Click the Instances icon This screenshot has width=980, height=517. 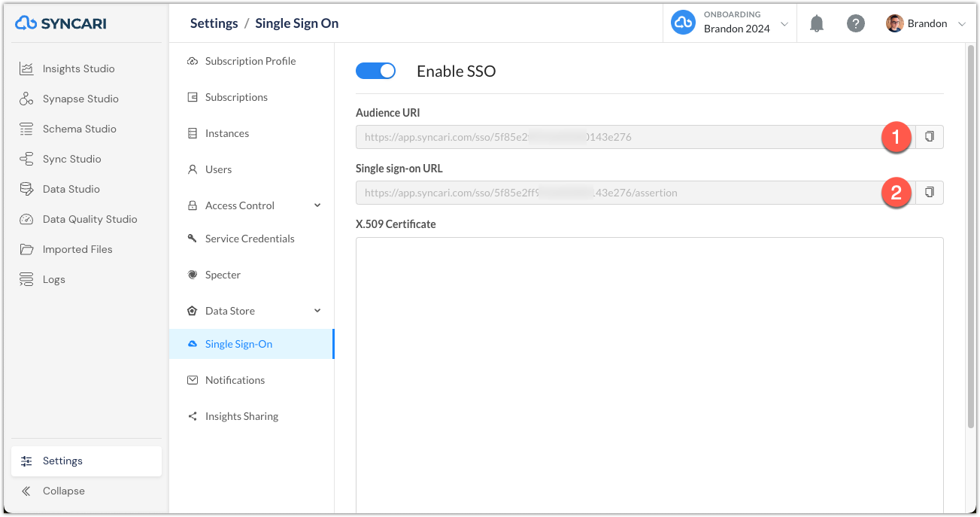[x=193, y=133]
